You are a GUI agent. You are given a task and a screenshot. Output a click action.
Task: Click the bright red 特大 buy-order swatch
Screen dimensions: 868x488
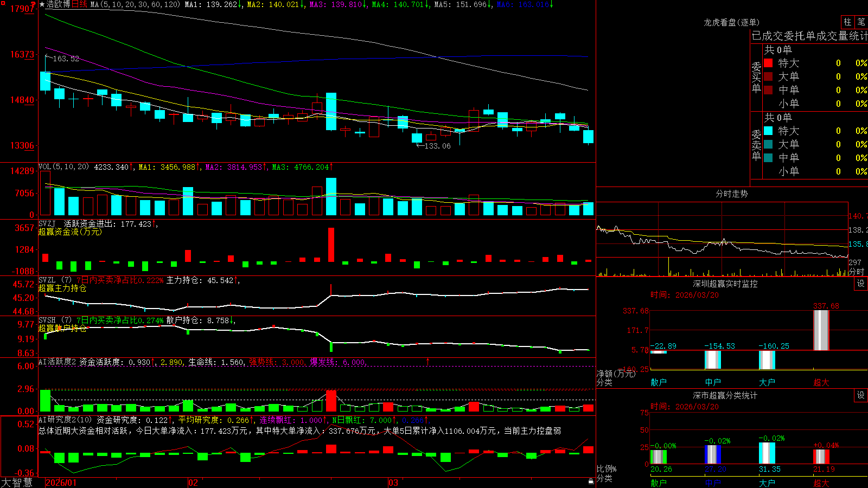(768, 63)
